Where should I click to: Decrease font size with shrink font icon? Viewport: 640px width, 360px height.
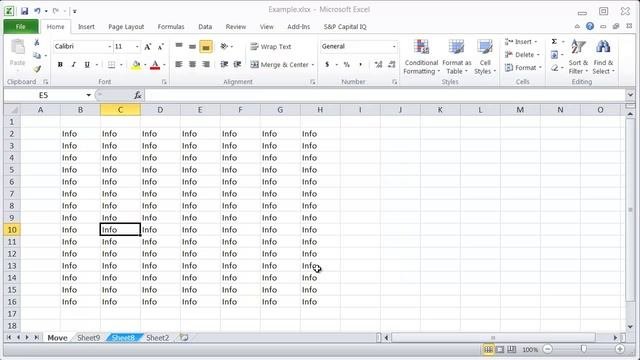tap(160, 47)
